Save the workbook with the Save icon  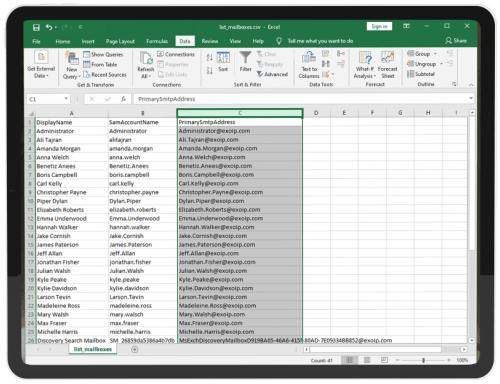pos(36,27)
